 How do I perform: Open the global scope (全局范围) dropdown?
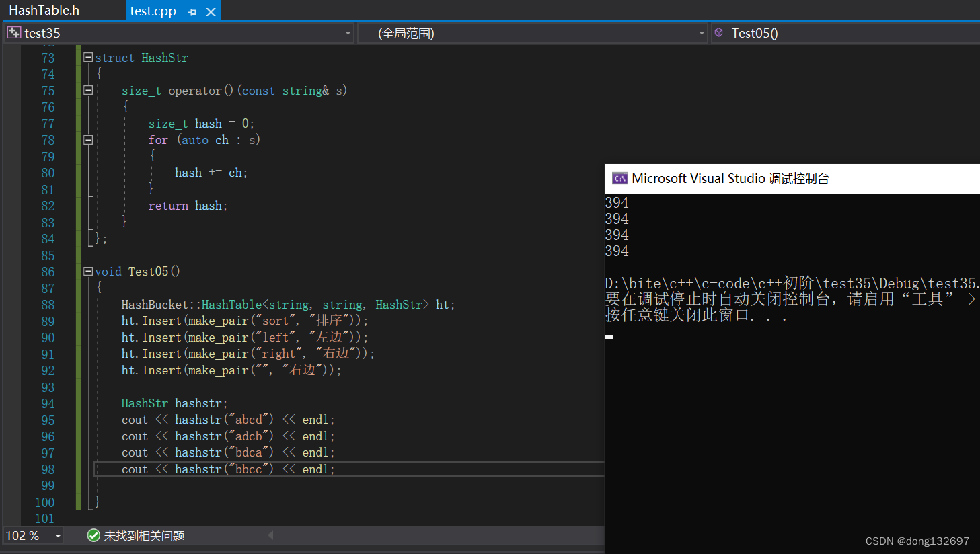702,33
